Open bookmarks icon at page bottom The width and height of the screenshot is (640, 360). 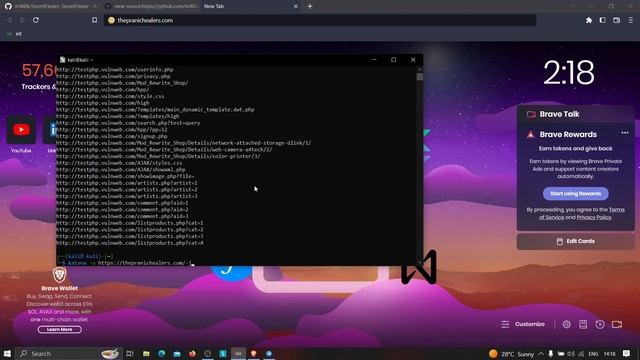583,324
